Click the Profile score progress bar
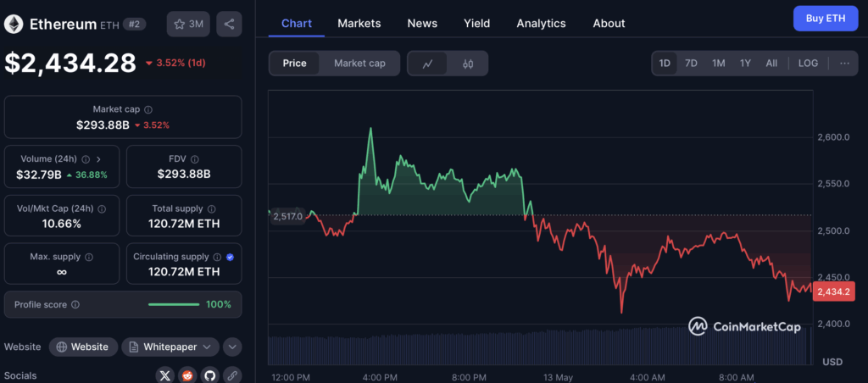Viewport: 868px width, 383px height. click(174, 304)
